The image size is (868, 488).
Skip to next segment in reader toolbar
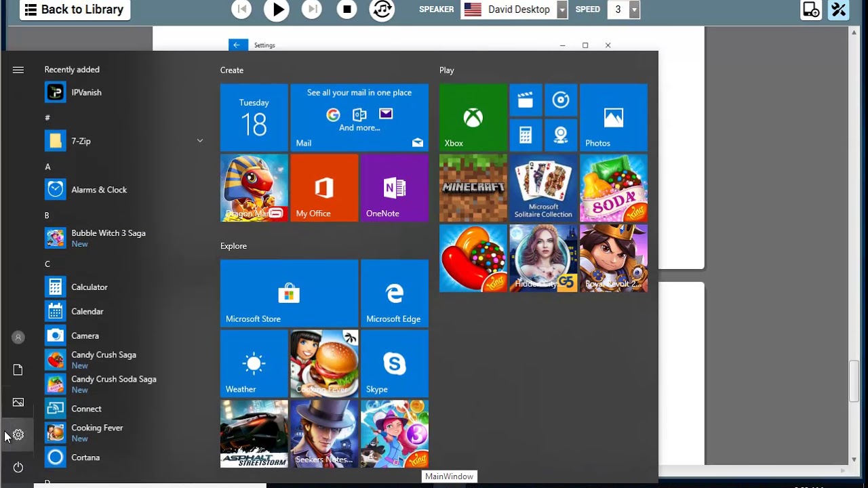pos(312,9)
